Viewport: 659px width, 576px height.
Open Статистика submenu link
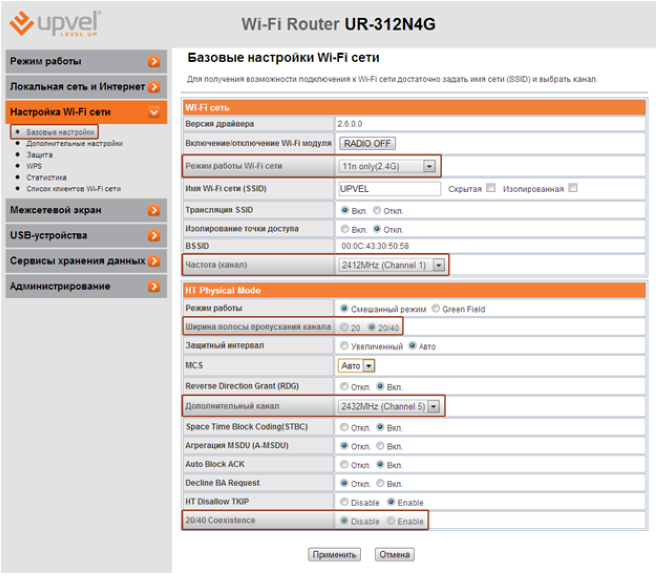point(46,178)
